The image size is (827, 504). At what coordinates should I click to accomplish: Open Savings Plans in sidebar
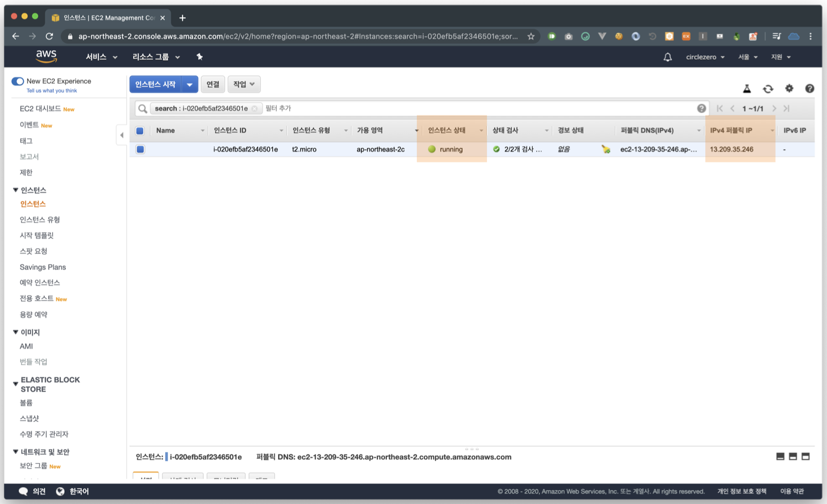click(x=43, y=267)
